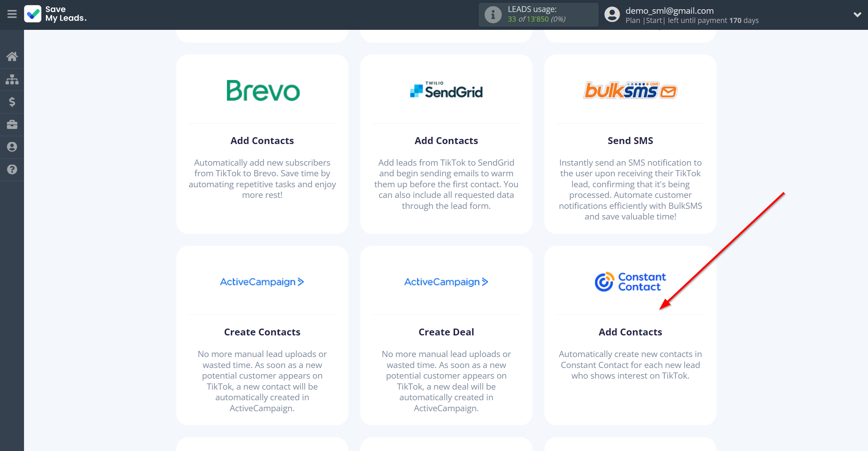Open the hamburger menu
Screen dimensions: 868x451
(12, 14)
